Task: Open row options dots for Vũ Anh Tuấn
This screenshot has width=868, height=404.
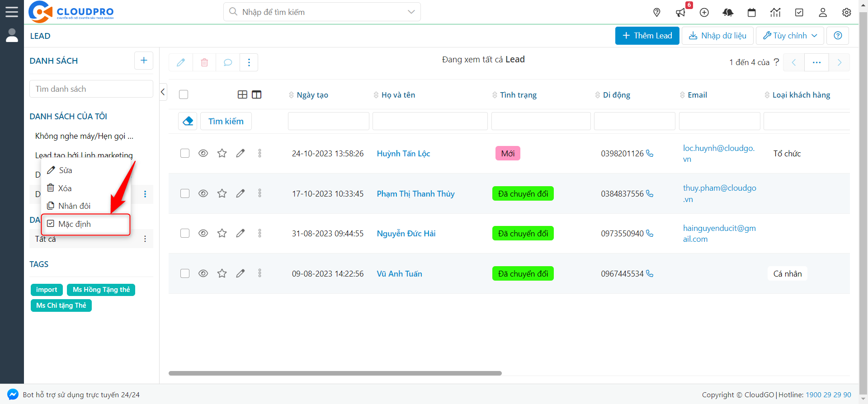Action: (259, 273)
